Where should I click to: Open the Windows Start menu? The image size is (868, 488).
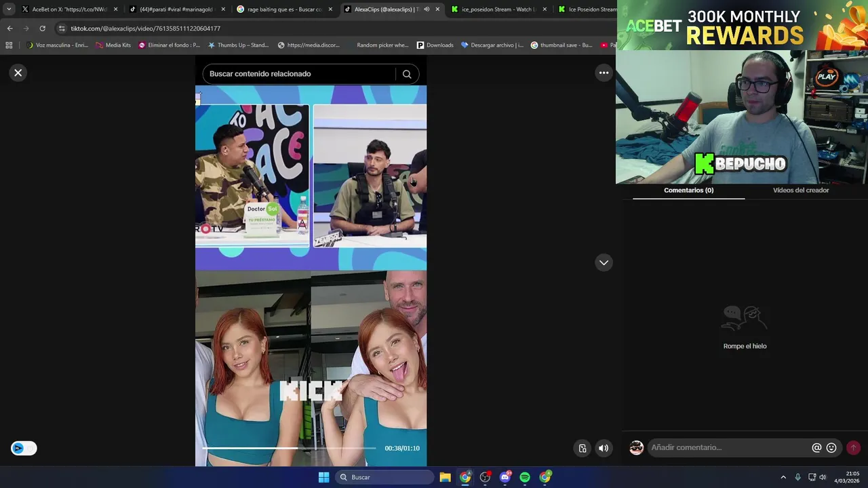tap(323, 477)
